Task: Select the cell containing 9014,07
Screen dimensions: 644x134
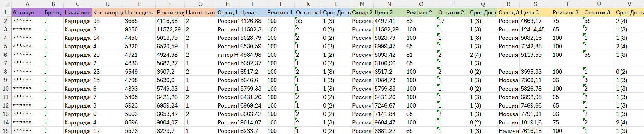Action: (x=252, y=122)
